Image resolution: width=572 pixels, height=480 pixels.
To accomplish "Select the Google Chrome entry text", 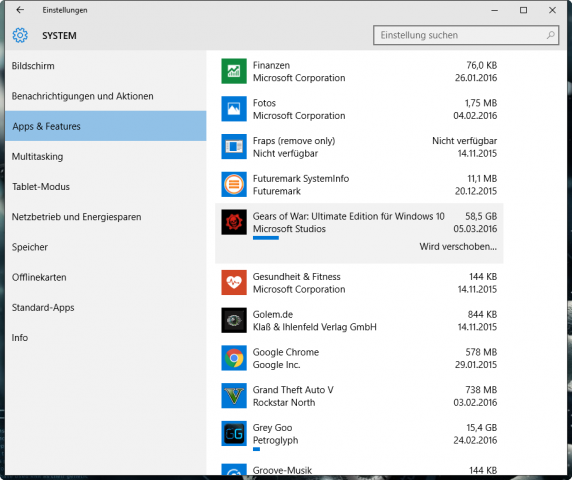I will 286,352.
